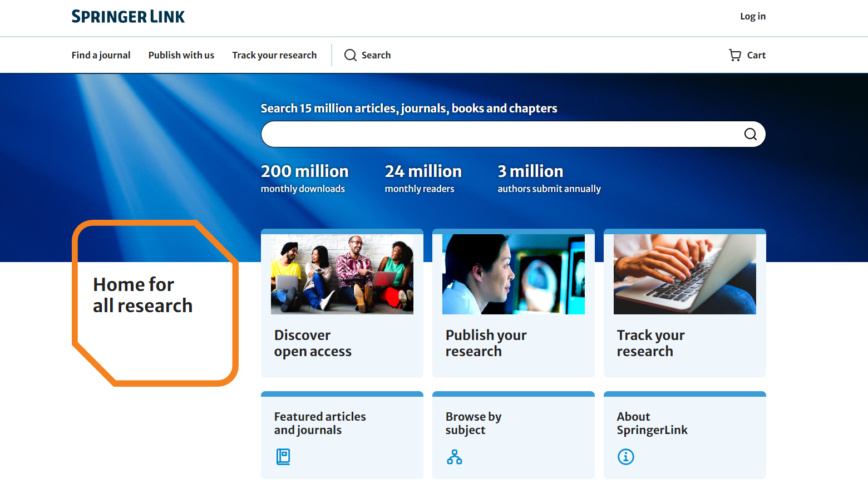
Task: Open the Discover open access photo of students
Action: coord(342,274)
